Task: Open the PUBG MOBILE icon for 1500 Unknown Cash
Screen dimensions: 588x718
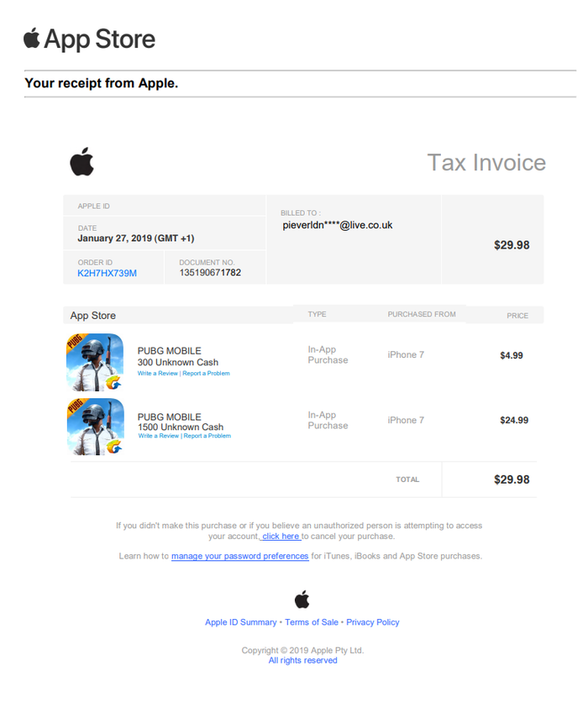Action: click(x=95, y=427)
